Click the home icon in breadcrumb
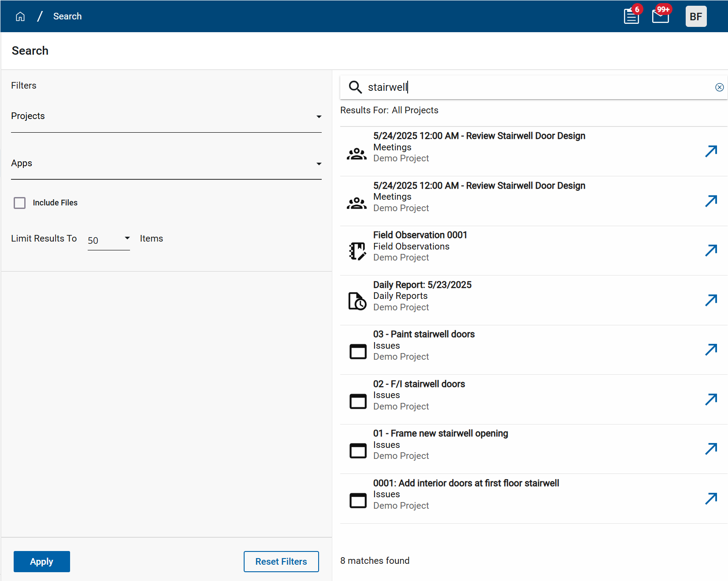This screenshot has width=728, height=581. 20,16
